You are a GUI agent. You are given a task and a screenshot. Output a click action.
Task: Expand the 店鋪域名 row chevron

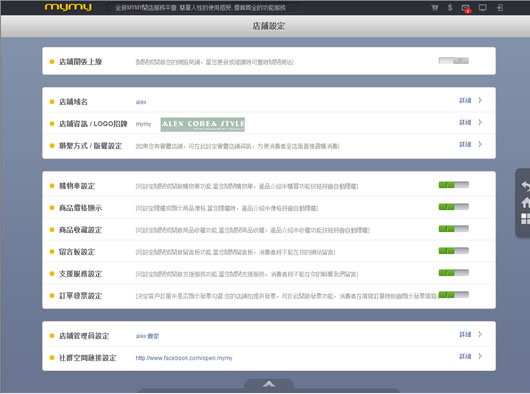[480, 100]
